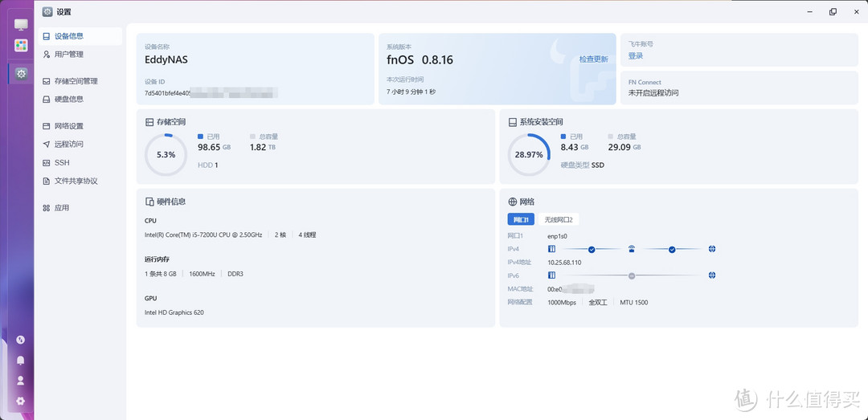This screenshot has height=420, width=868.
Task: Open the user profile icon in dock
Action: point(20,381)
